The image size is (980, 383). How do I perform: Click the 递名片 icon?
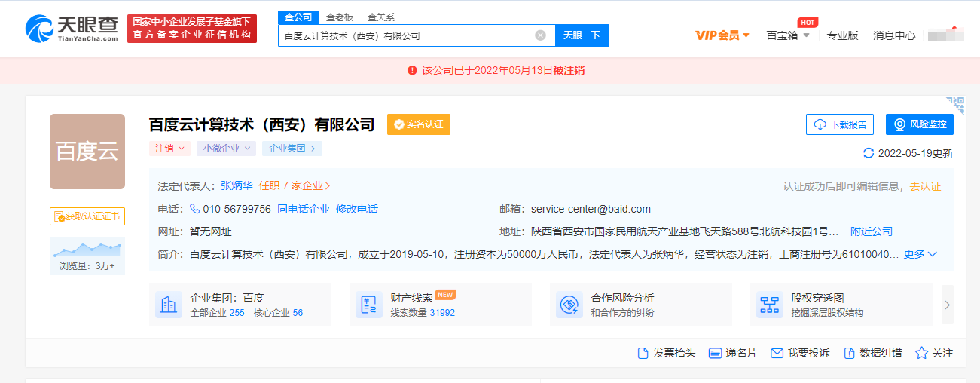click(716, 353)
